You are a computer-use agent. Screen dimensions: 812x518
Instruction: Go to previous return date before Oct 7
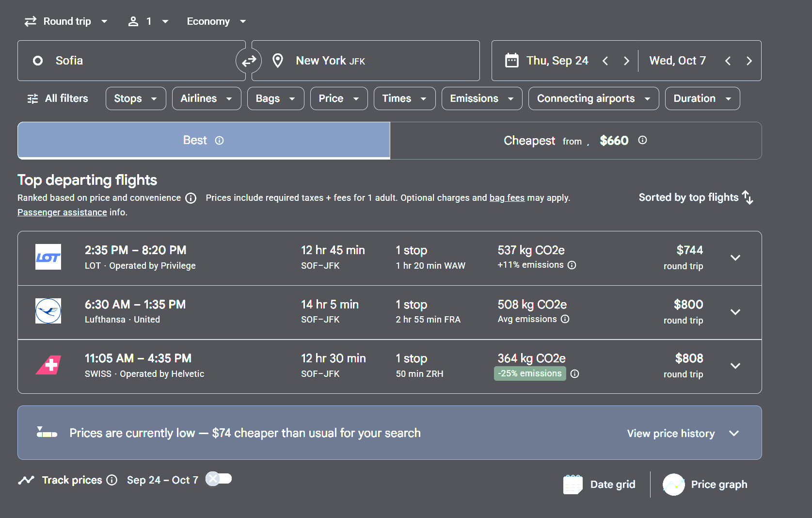728,61
